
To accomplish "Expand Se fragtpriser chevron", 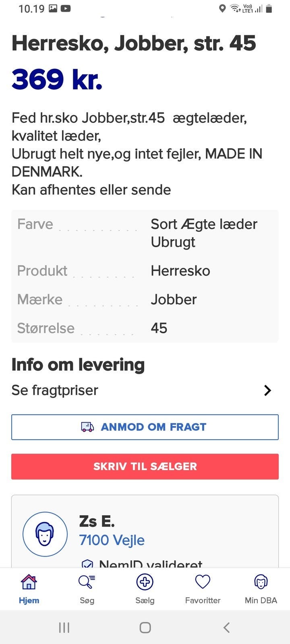I will [x=267, y=390].
